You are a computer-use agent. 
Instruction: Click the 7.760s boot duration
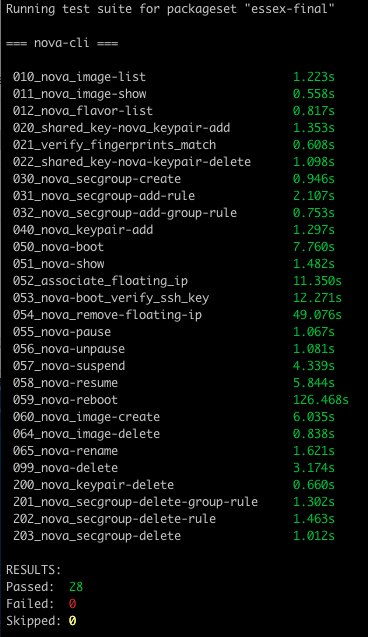tap(314, 247)
